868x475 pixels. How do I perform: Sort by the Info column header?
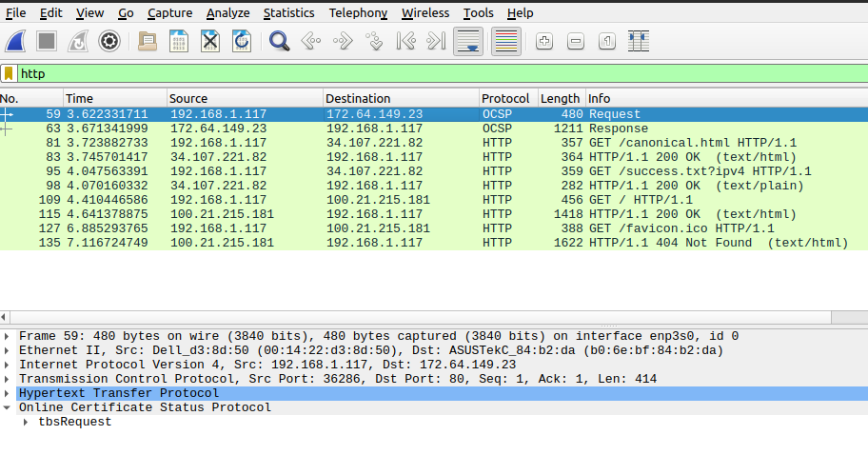727,99
